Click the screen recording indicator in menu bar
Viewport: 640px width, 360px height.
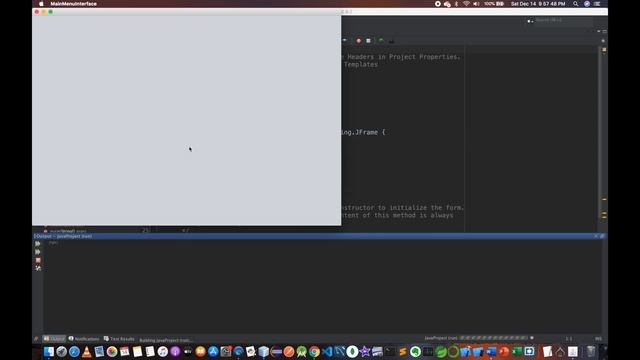pyautogui.click(x=438, y=4)
